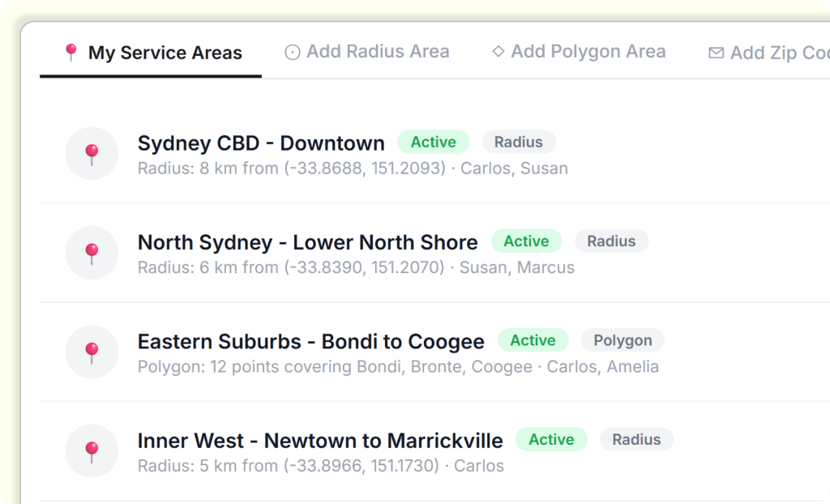This screenshot has height=504, width=830.
Task: Click the Susan, Marcus assignee text on North Sydney
Action: tap(516, 267)
